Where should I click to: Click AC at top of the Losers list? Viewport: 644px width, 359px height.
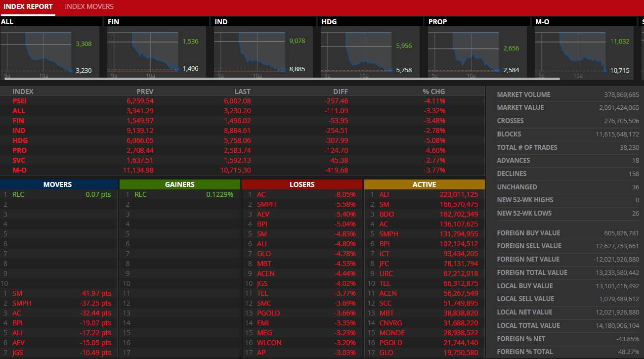(261, 194)
